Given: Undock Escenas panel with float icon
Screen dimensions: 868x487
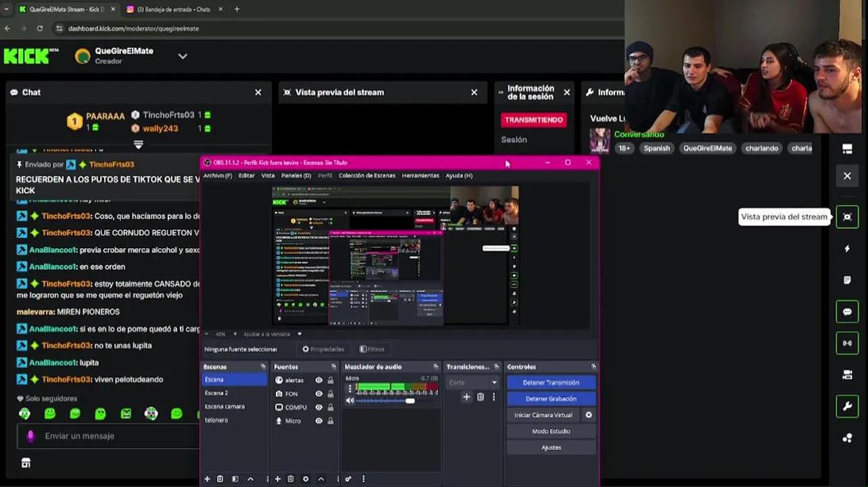Looking at the screenshot, I should (x=263, y=367).
